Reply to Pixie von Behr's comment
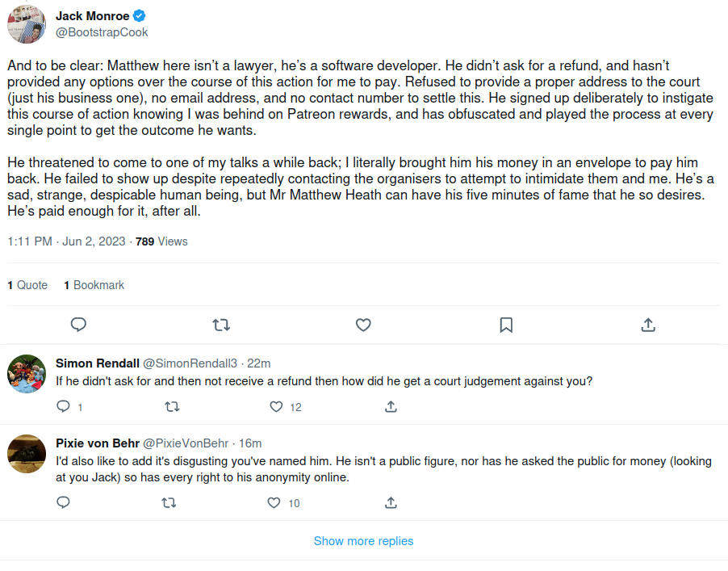728x571 pixels. coord(63,502)
